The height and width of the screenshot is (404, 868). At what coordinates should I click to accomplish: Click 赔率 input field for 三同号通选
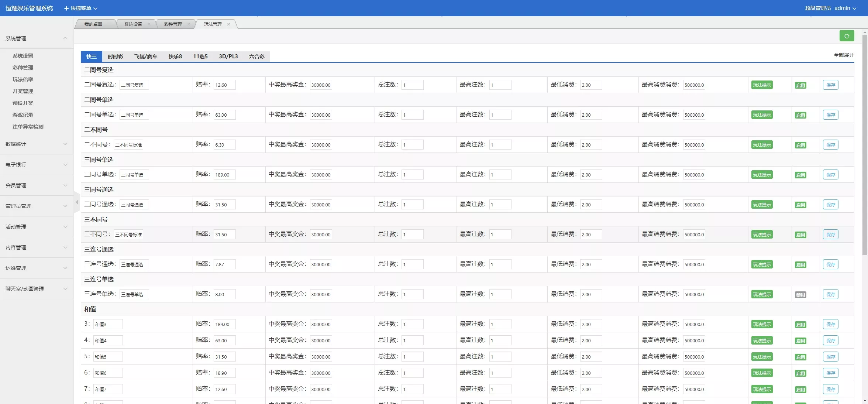tap(224, 205)
